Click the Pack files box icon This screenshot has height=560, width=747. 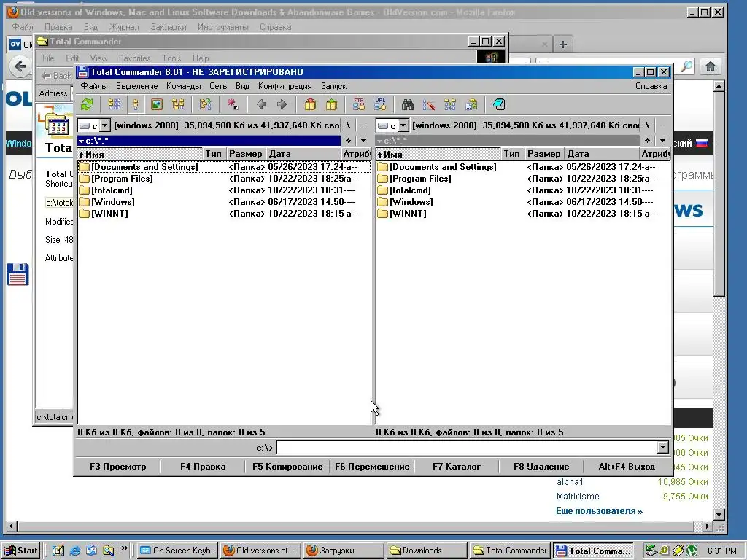[310, 104]
